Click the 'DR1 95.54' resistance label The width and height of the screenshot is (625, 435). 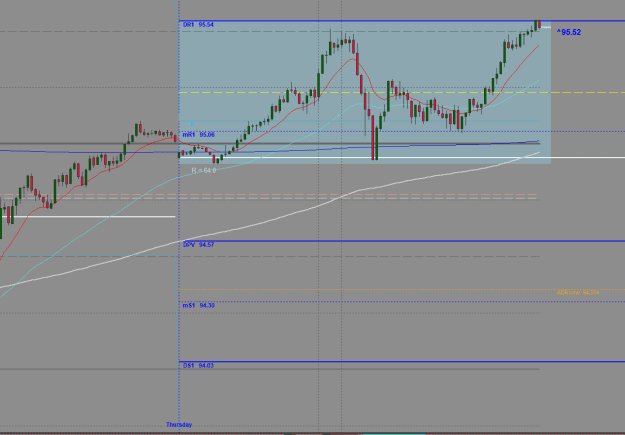point(198,25)
